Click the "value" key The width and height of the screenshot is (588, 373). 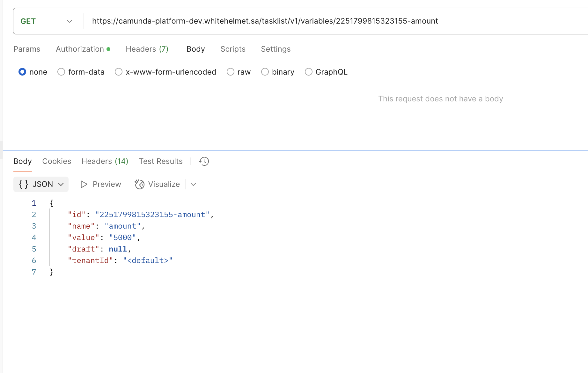pyautogui.click(x=84, y=238)
